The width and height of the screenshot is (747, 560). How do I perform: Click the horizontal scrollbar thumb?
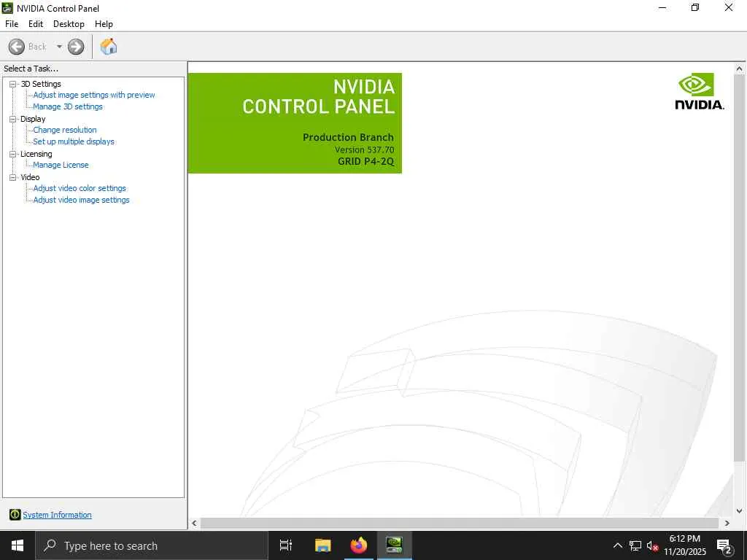pos(460,523)
